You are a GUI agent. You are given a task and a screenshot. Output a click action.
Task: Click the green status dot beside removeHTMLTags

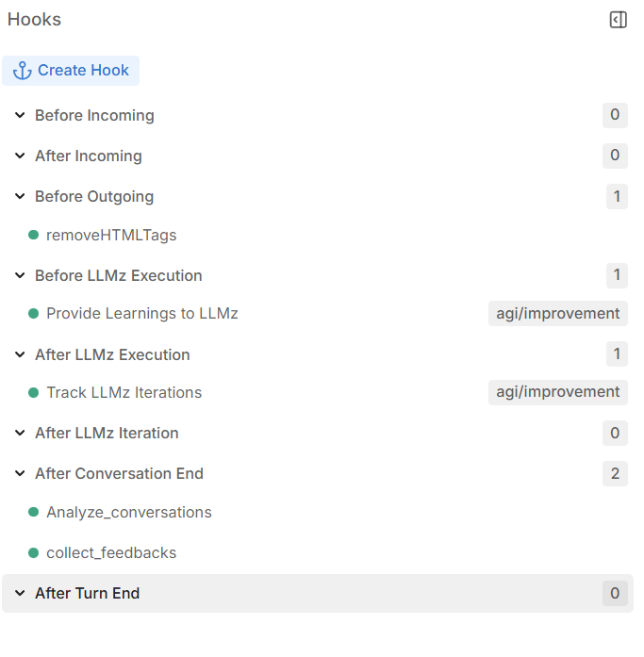[33, 236]
